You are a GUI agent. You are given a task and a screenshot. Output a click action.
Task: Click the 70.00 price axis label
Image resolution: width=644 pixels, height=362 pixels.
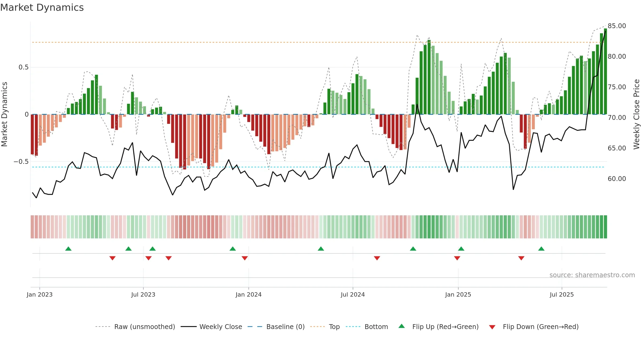tap(617, 118)
